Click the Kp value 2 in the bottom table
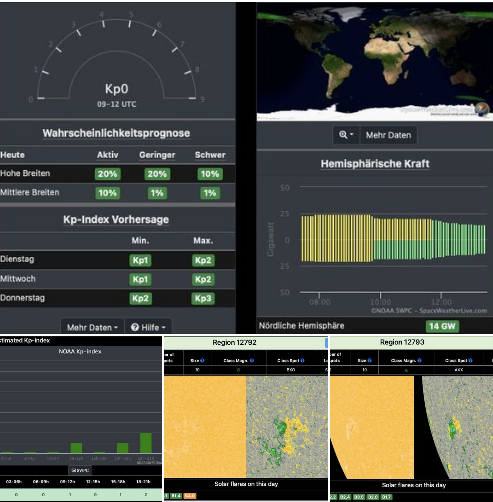 (145, 495)
